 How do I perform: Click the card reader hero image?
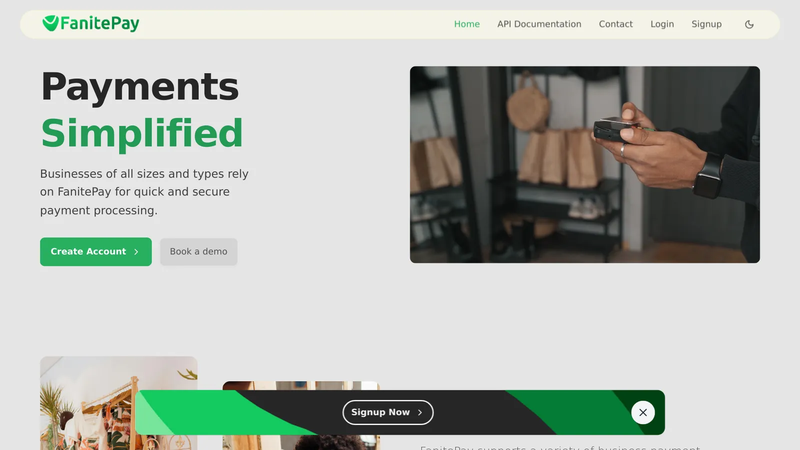[x=585, y=164]
